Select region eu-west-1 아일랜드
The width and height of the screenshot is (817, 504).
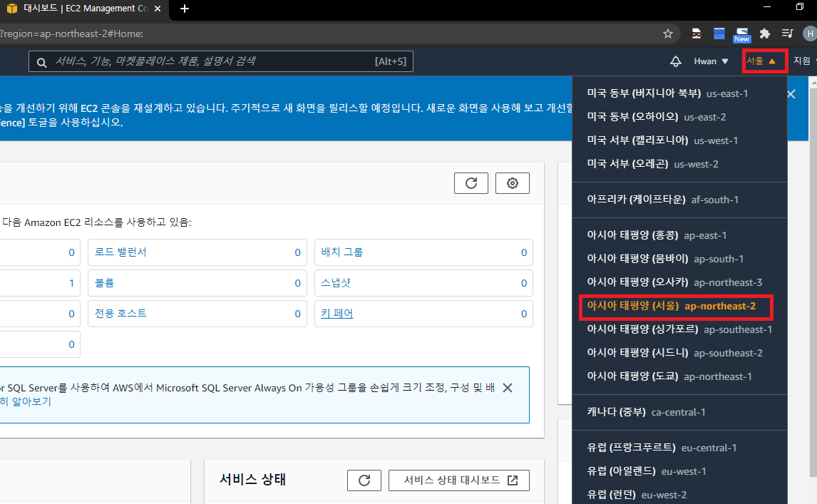click(647, 471)
